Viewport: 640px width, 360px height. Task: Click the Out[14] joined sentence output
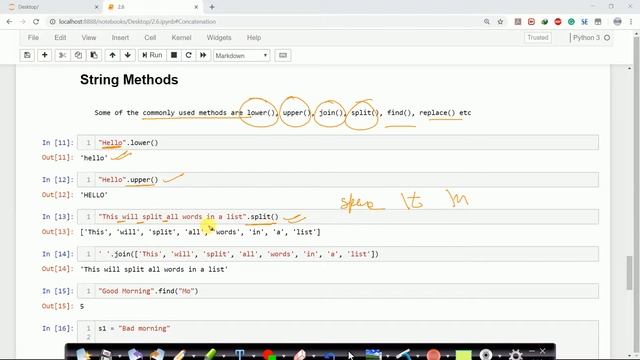point(154,269)
